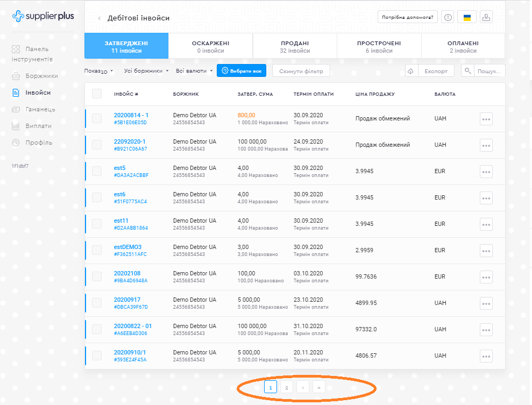Switch to the Продані tab
Screen dimensions: 532x405
[x=295, y=46]
